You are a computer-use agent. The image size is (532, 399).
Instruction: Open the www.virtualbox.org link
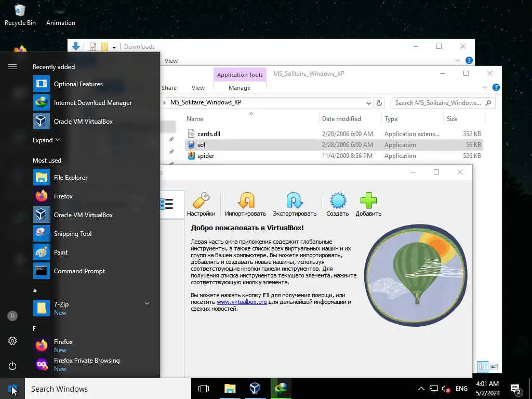point(242,302)
